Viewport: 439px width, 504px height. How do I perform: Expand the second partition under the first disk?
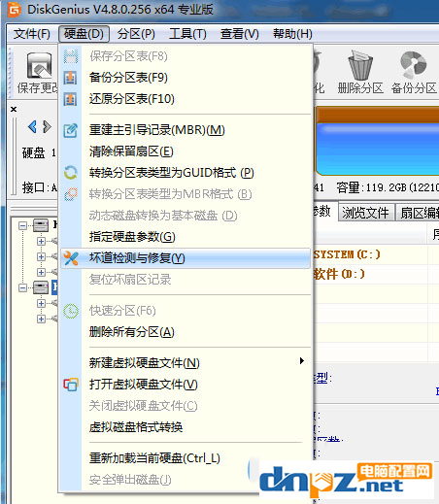click(41, 256)
